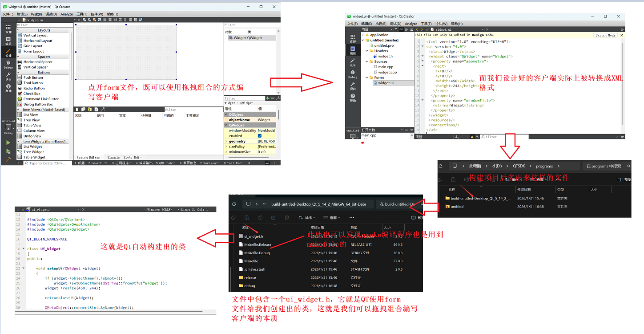
Task: Click the New action icon in Action Editor toolbar
Action: pyautogui.click(x=77, y=110)
